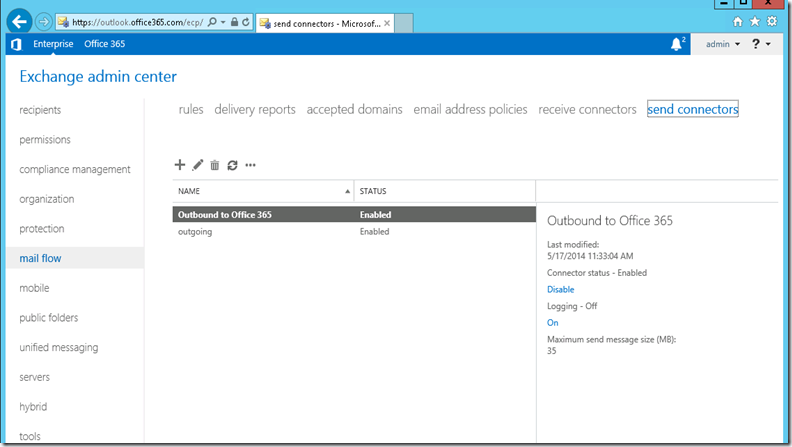792x447 pixels.
Task: Open a new blank browser tab
Action: [x=404, y=23]
